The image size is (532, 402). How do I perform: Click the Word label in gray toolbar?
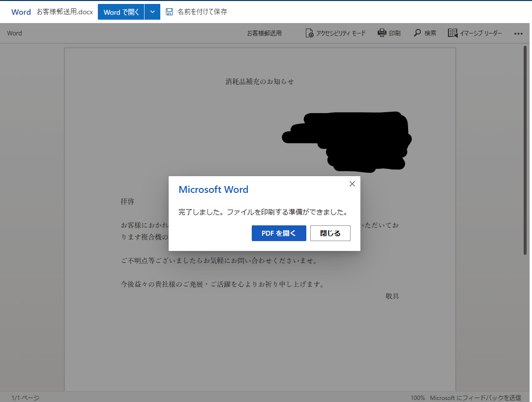(15, 33)
